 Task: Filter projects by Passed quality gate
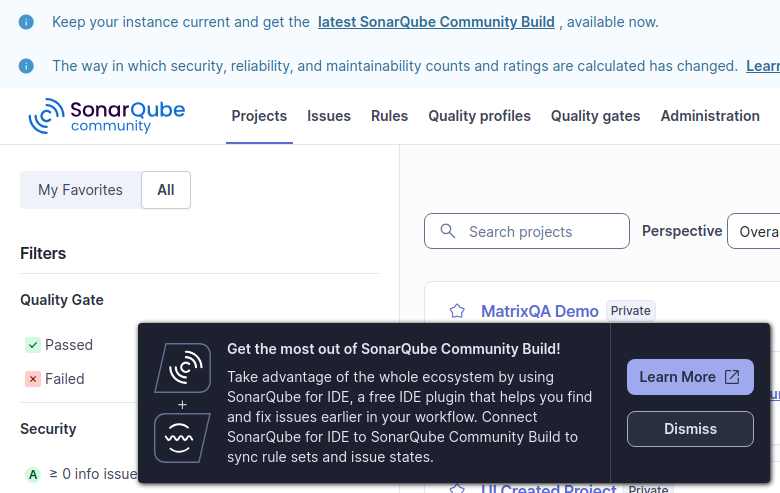(59, 345)
